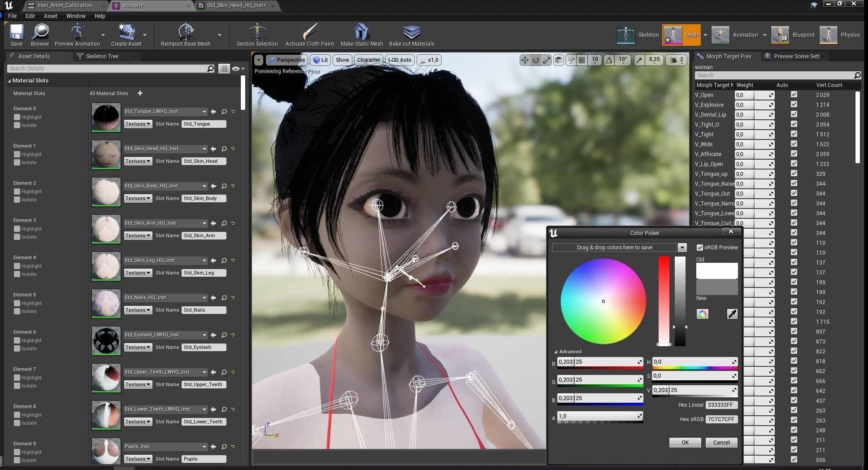Switch to Skeleton editor mode
The width and height of the screenshot is (868, 470).
point(638,35)
